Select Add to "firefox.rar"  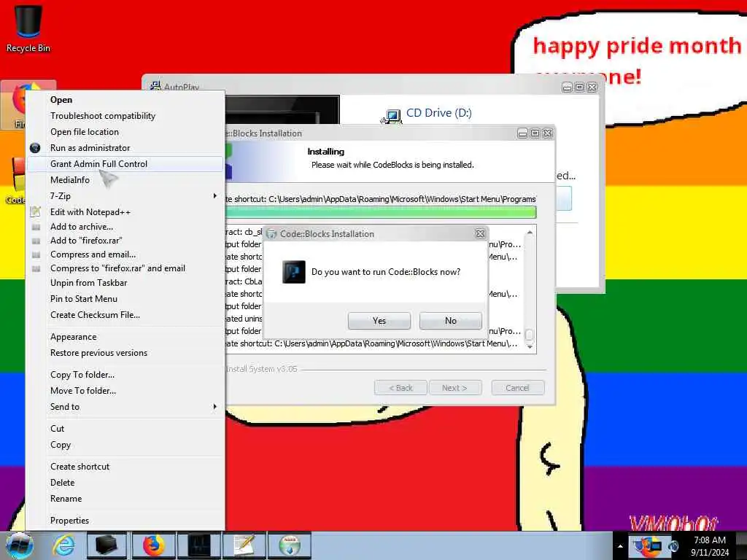[x=125, y=241]
